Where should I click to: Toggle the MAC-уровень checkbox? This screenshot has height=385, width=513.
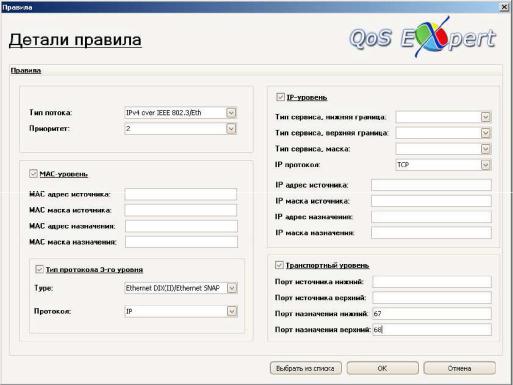coord(33,173)
